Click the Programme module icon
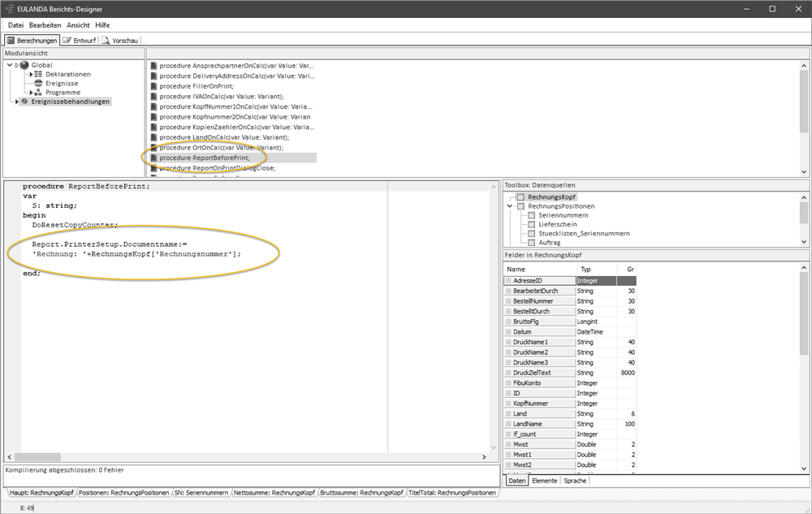This screenshot has height=514, width=812. (38, 93)
